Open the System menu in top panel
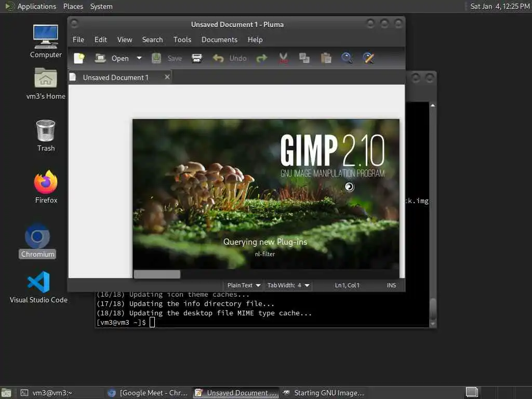Image resolution: width=532 pixels, height=399 pixels. tap(101, 6)
